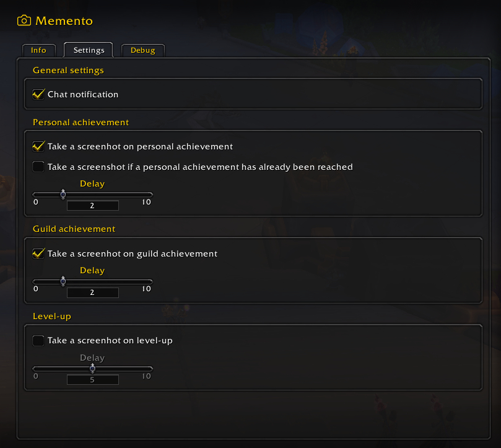Click the Level-up section heading

pos(52,316)
